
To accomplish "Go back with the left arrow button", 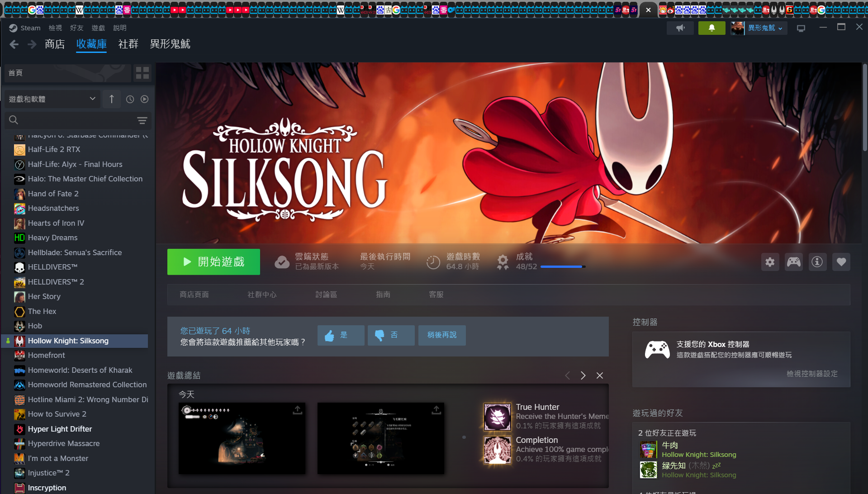I will [x=14, y=44].
